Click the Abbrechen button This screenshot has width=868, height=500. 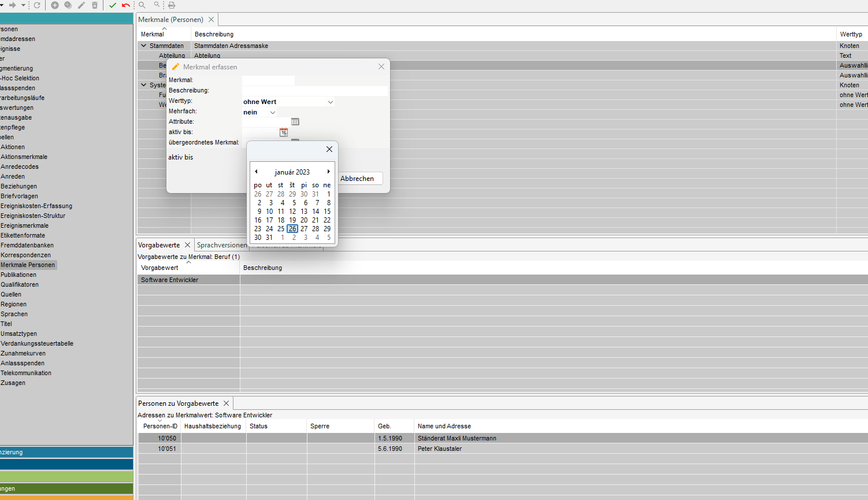(x=357, y=179)
